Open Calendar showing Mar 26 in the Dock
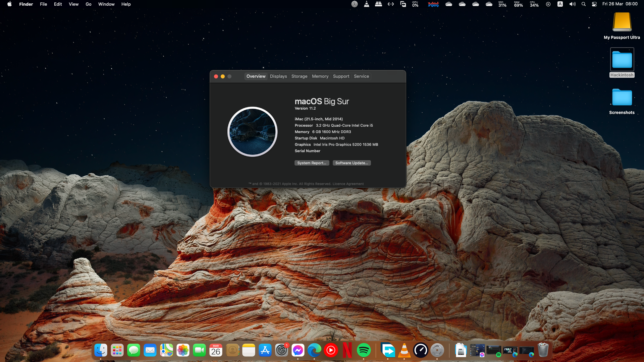 point(216,351)
